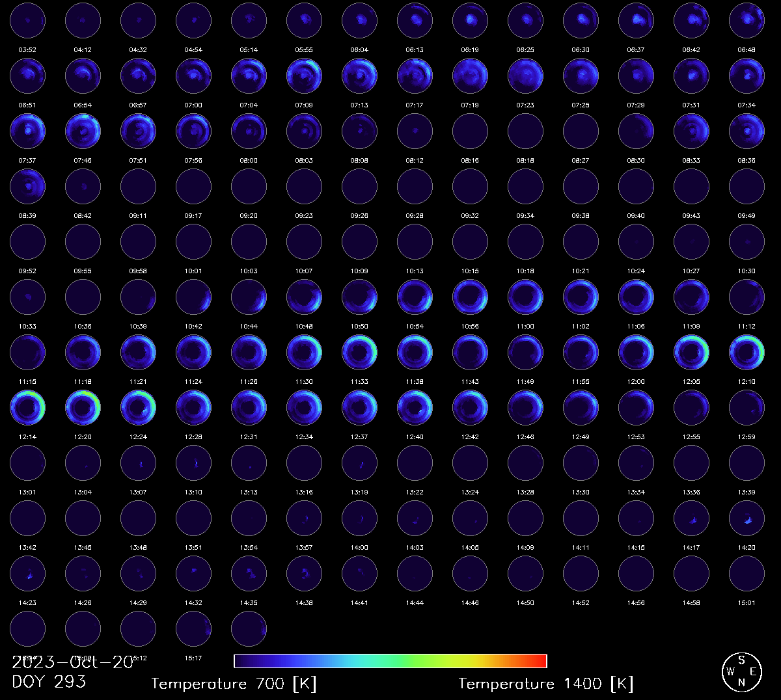Click the Temperature 1400 [K] label

pyautogui.click(x=545, y=684)
